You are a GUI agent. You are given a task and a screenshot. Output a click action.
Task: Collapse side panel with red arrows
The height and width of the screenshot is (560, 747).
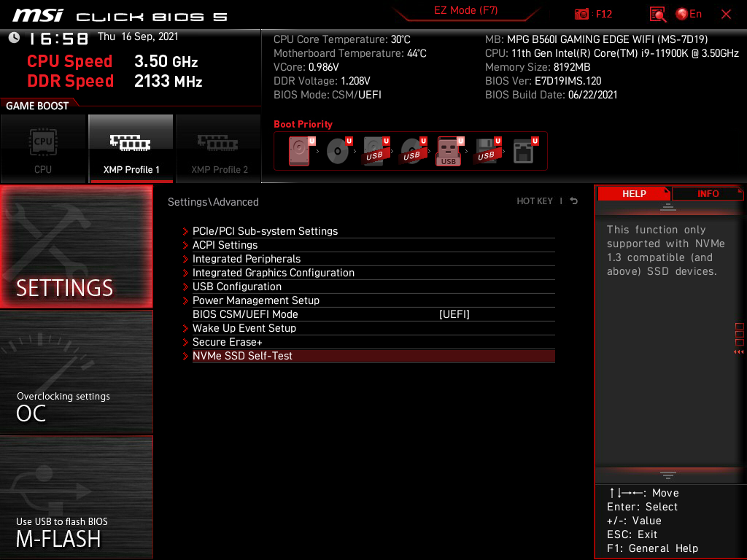[738, 352]
